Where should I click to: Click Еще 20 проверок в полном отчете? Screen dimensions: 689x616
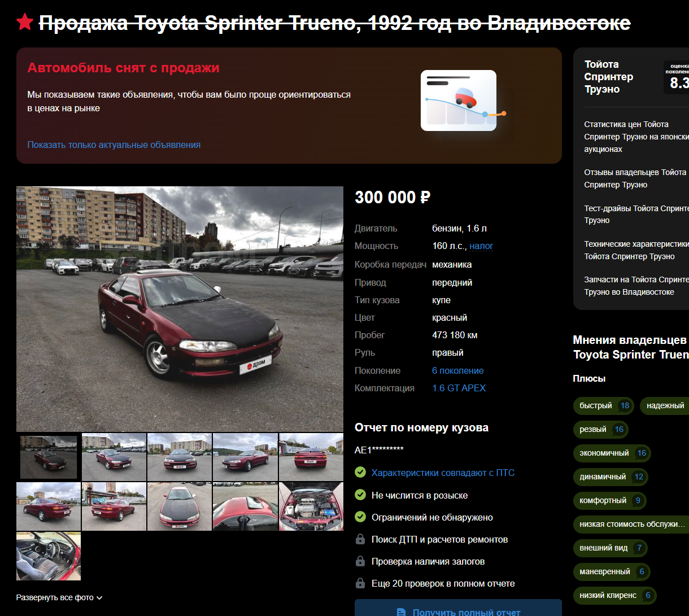(x=443, y=584)
